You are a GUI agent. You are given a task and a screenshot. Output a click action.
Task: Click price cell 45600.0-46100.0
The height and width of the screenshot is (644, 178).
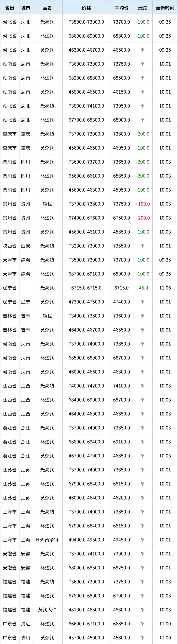(x=86, y=232)
